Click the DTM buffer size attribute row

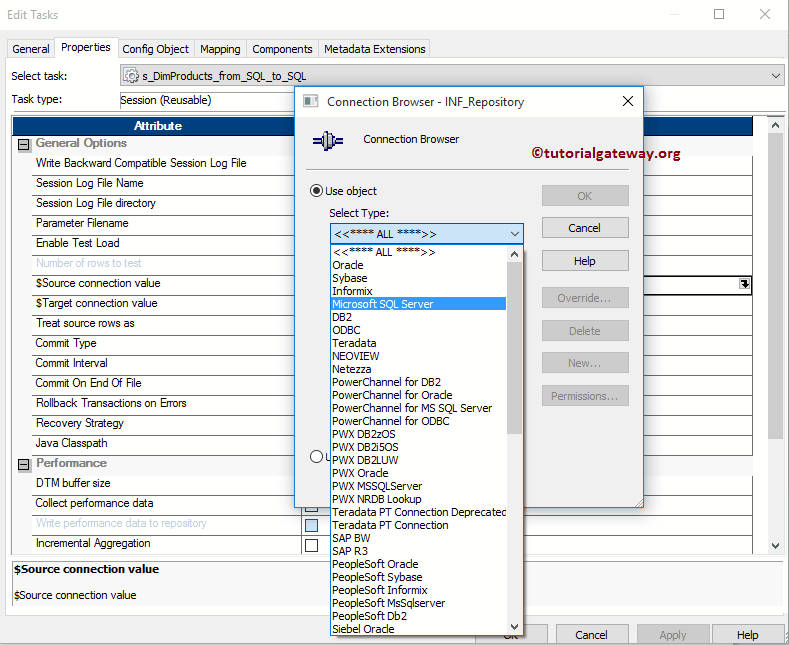164,483
